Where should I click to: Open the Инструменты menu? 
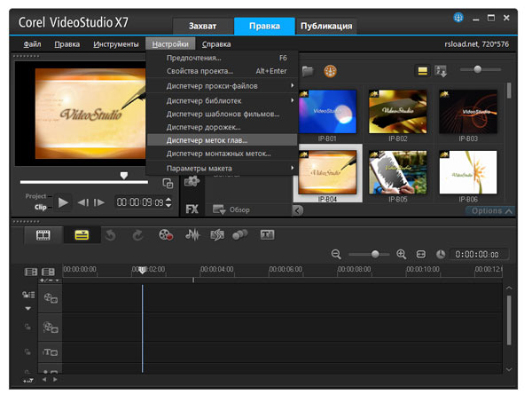[116, 44]
